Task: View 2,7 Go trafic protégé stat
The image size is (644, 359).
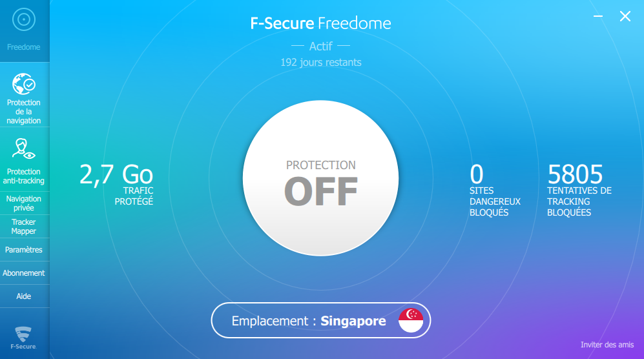Action: pyautogui.click(x=116, y=184)
